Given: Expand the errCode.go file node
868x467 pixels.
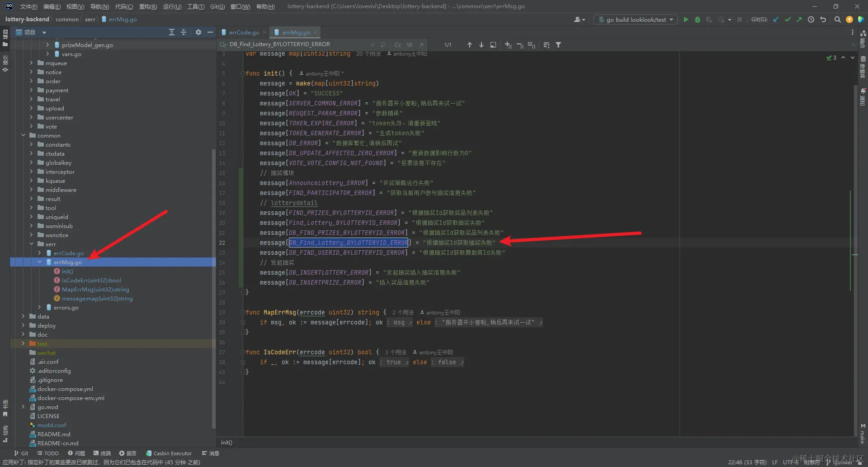Looking at the screenshot, I should coord(39,253).
